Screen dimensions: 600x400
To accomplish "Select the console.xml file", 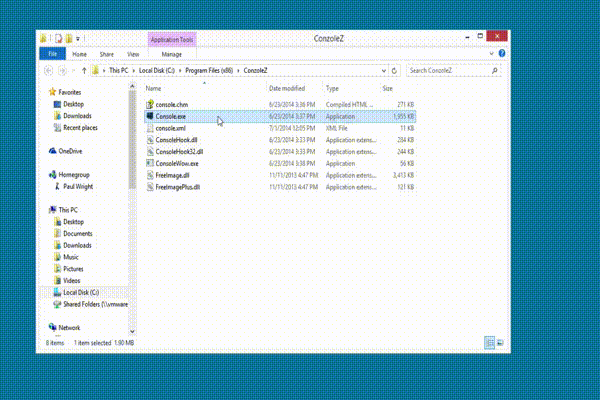I will (280, 128).
